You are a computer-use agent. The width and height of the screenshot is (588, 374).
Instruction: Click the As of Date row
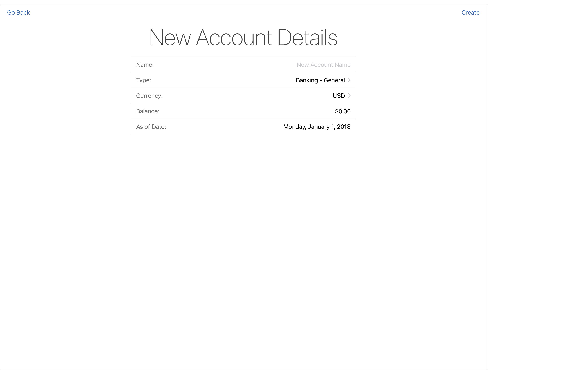click(x=243, y=126)
